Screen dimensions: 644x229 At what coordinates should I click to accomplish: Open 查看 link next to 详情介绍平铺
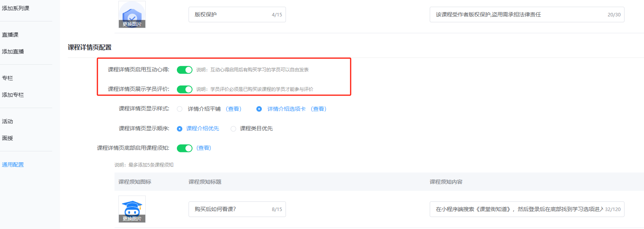[x=233, y=109]
